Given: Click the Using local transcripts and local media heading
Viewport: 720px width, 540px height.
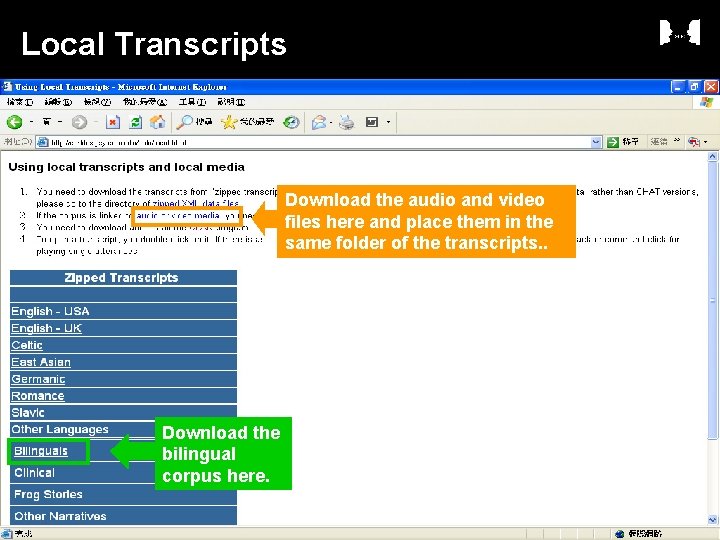Looking at the screenshot, I should pos(126,167).
